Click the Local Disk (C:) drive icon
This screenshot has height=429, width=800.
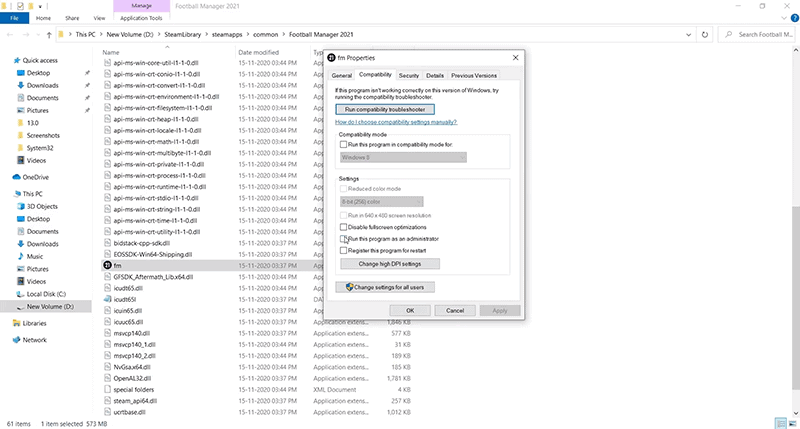click(21, 294)
